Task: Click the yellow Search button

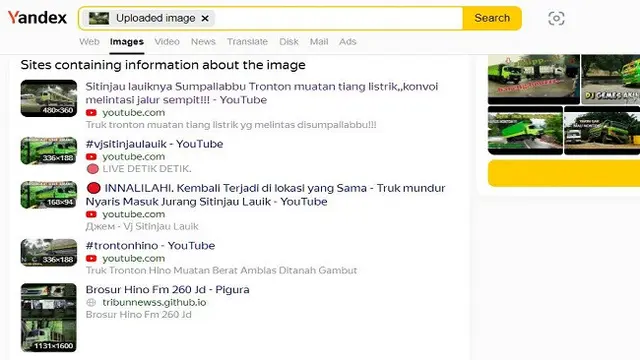Action: [492, 18]
